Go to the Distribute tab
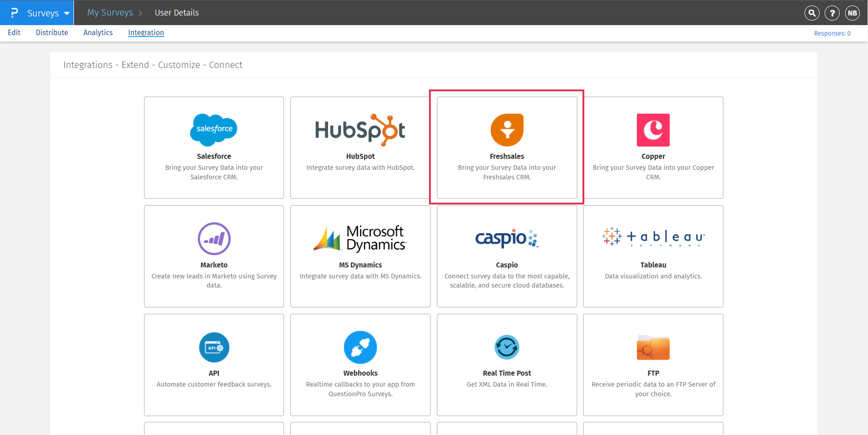This screenshot has width=868, height=435. 52,32
